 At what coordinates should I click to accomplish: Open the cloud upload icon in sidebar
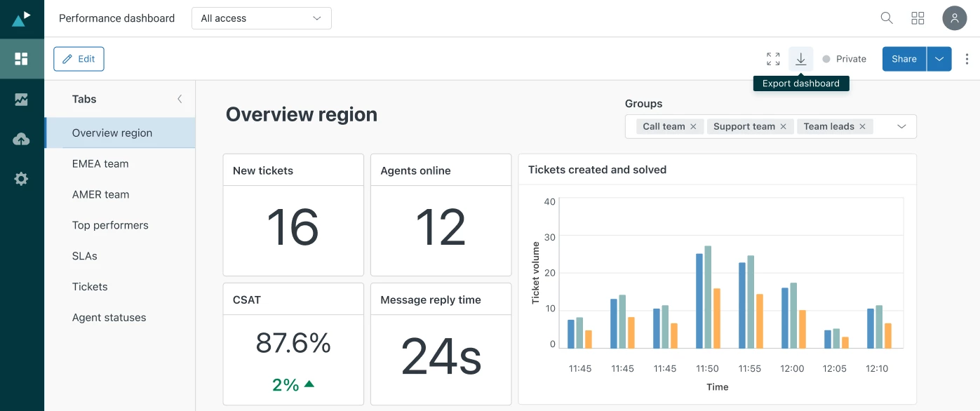[22, 140]
